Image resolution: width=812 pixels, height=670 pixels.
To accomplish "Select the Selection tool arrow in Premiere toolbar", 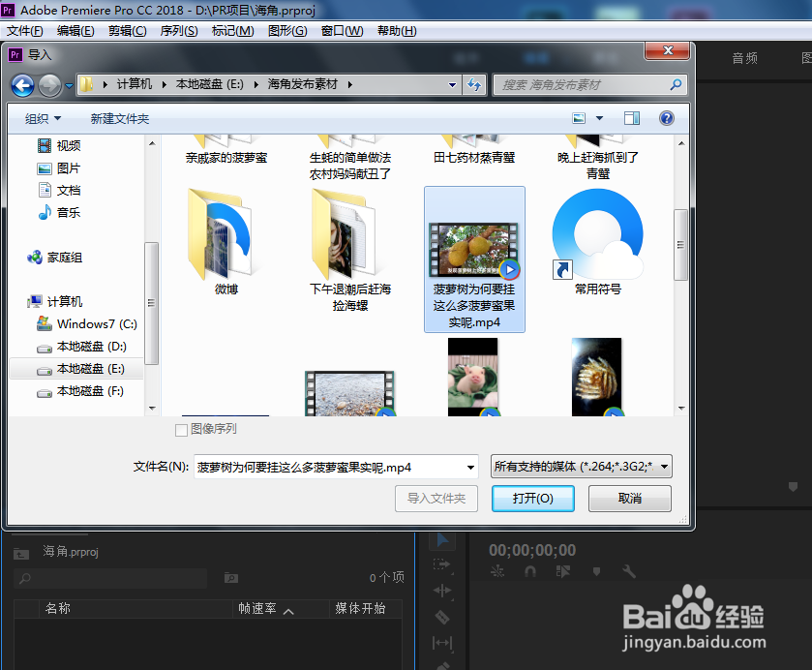I will pos(442,540).
